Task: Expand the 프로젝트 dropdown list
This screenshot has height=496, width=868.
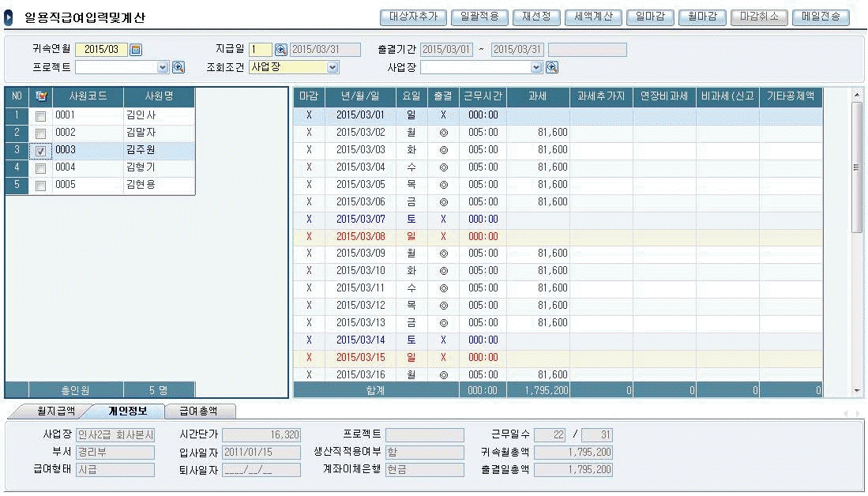Action: point(163,67)
